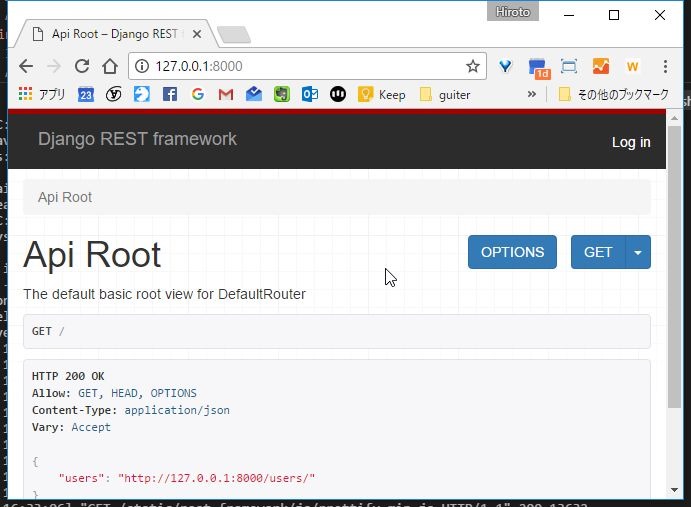This screenshot has height=507, width=691.
Task: Open the Outlook bookmark icon
Action: point(310,95)
